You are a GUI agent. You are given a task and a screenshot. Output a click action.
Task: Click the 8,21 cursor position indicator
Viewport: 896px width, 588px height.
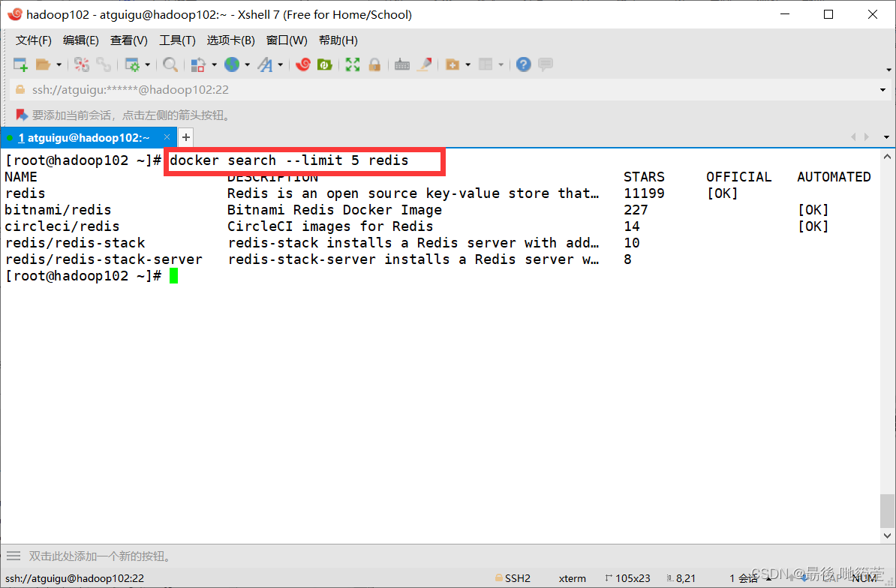(x=681, y=578)
